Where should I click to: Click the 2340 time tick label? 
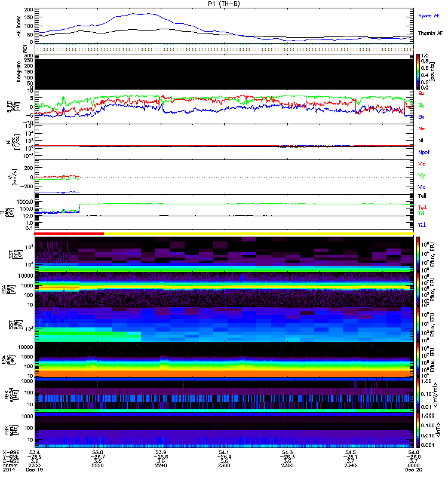coord(351,465)
